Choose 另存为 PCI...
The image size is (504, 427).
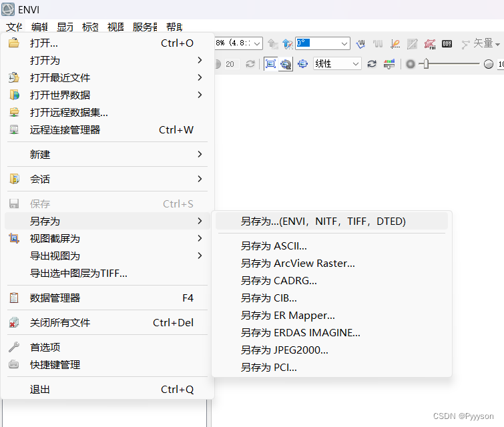pyautogui.click(x=332, y=367)
